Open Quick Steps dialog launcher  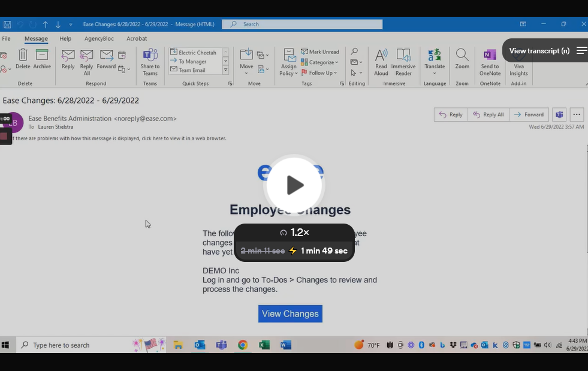230,84
